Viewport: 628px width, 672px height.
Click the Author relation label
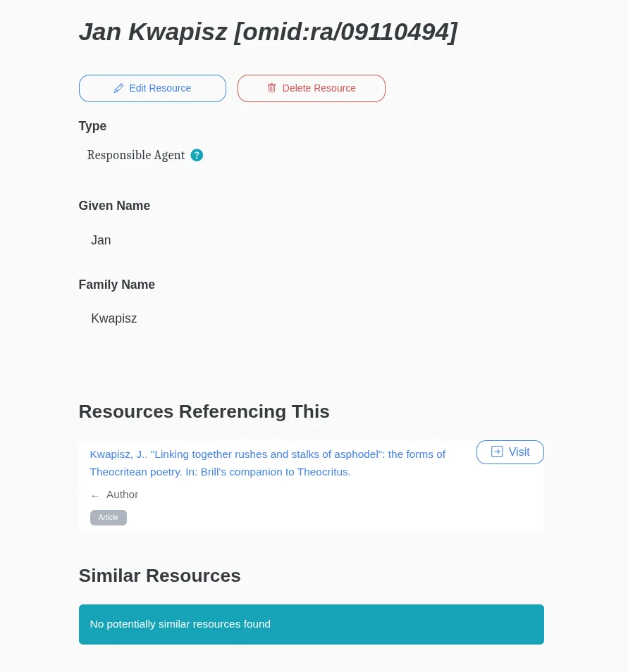tap(122, 494)
